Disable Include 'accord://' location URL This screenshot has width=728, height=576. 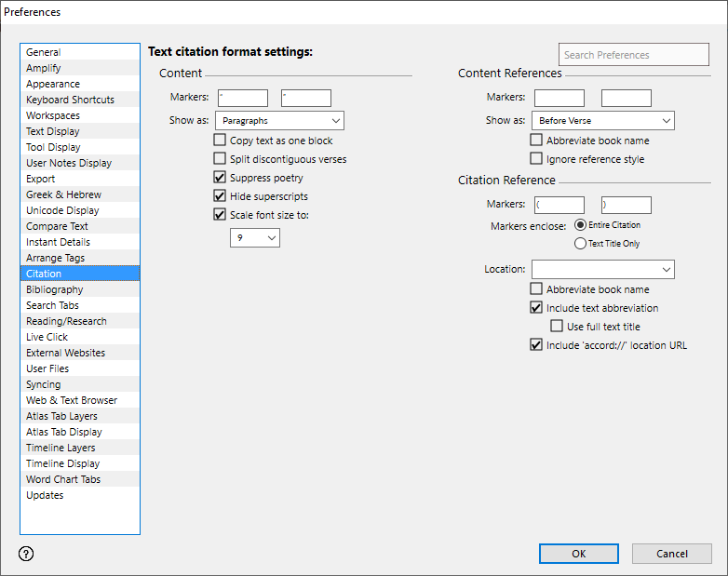(x=536, y=345)
